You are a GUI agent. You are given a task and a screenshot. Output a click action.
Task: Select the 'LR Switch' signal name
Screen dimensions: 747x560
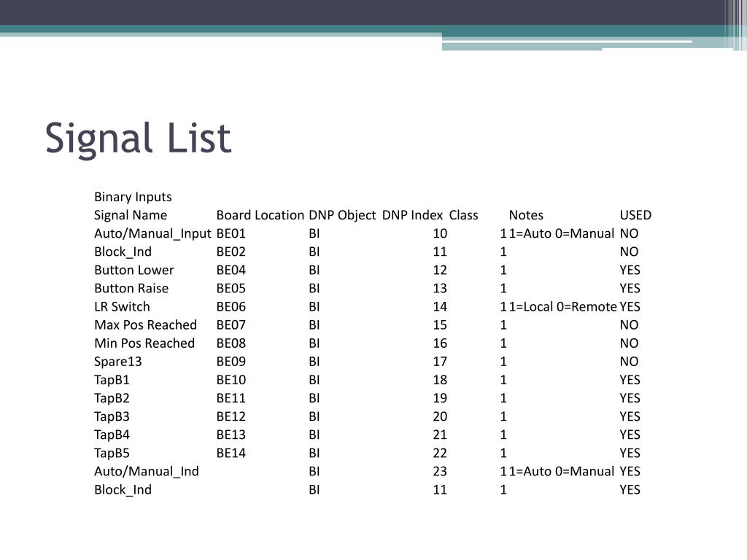coord(122,307)
